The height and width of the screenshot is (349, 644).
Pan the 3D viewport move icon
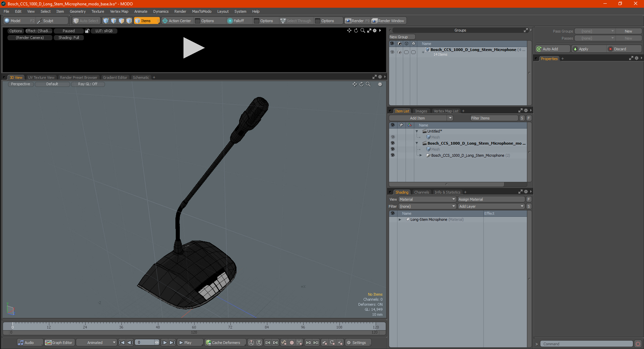point(355,84)
